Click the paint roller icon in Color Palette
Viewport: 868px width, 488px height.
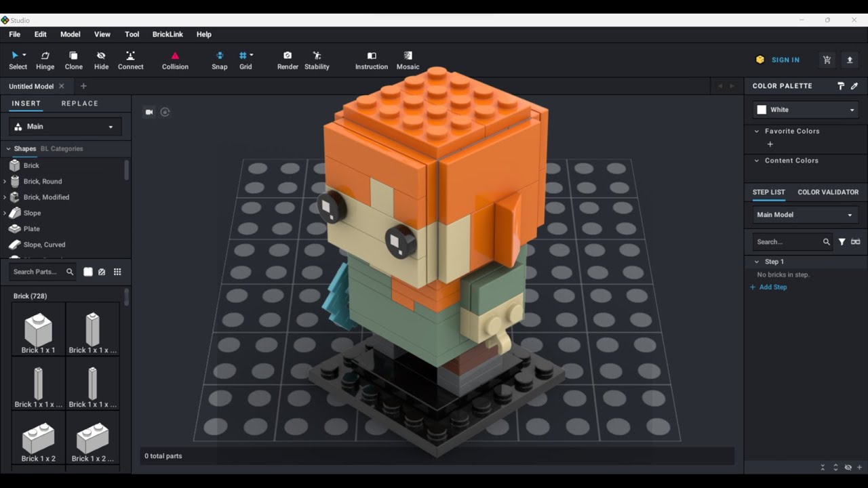[x=841, y=86]
